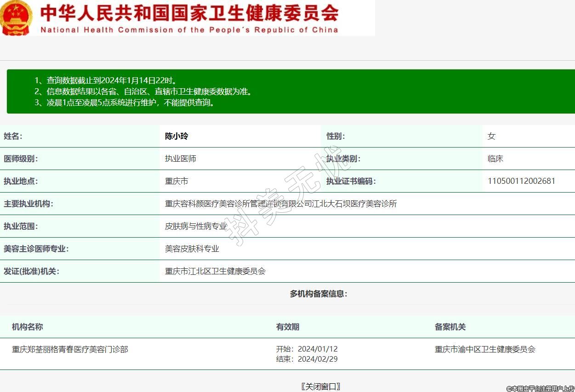The height and width of the screenshot is (392, 575).
Task: Click the 美容皮肤科专业 specialty value
Action: point(192,249)
